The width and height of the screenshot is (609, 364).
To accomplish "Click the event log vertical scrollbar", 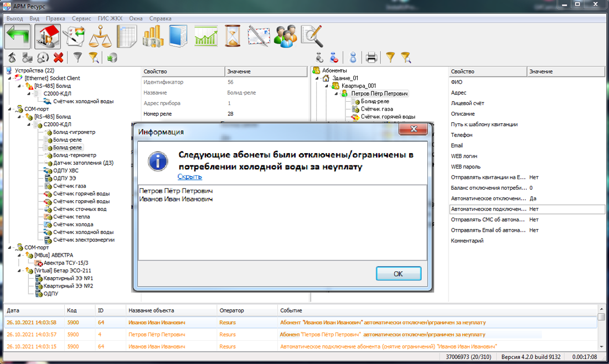I will 601,332.
